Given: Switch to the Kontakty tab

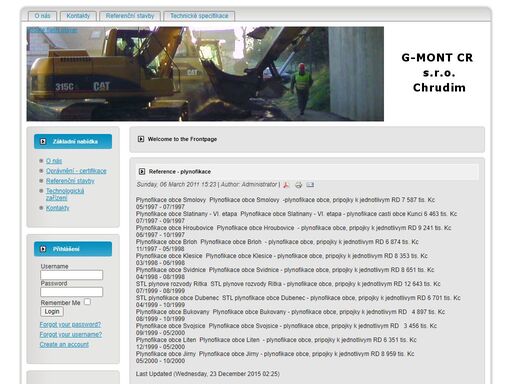Looking at the screenshot, I should coord(78,16).
